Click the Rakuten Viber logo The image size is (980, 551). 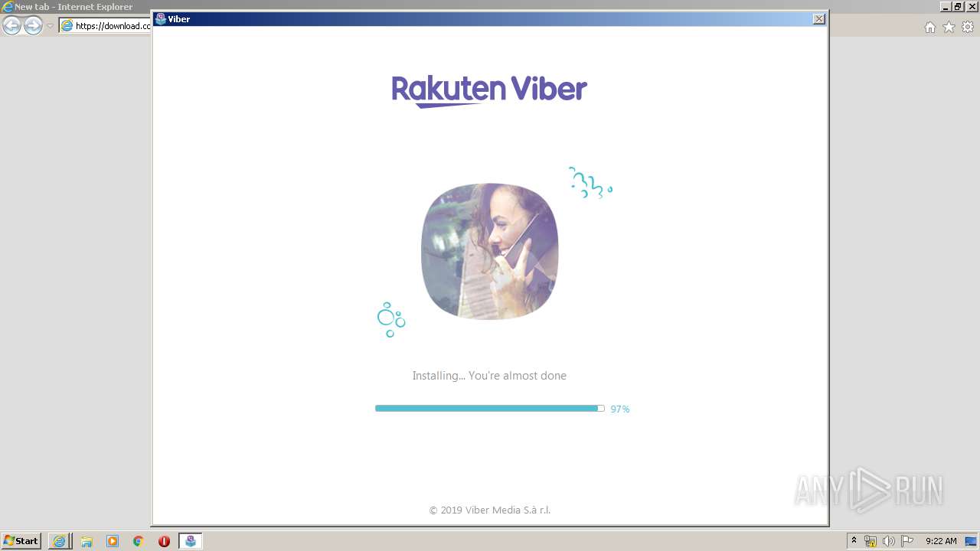pos(489,90)
